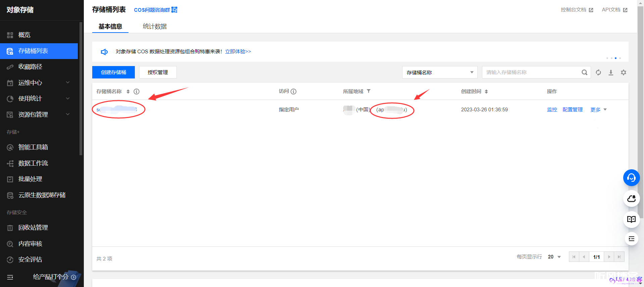Image resolution: width=644 pixels, height=287 pixels.
Task: Open 安全评估 in sidebar
Action: (x=39, y=260)
